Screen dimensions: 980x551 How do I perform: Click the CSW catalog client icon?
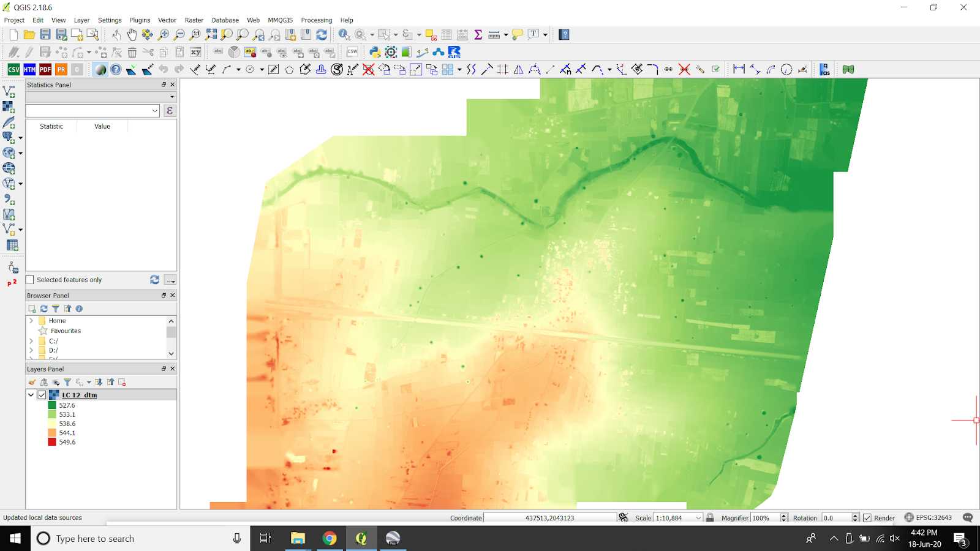352,52
